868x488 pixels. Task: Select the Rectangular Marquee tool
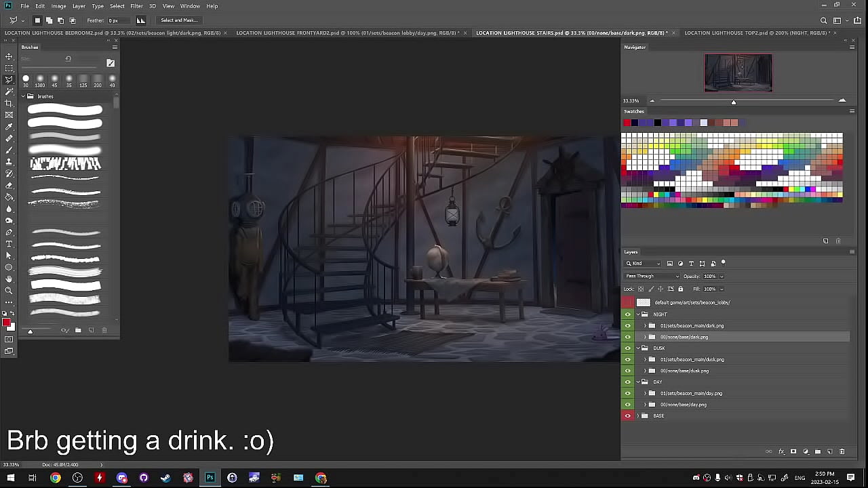pyautogui.click(x=9, y=68)
